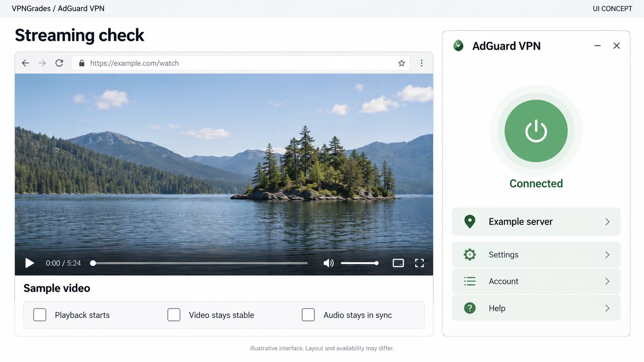Screen dimensions: 644x362
Task: Open the Help menu item
Action: point(536,308)
